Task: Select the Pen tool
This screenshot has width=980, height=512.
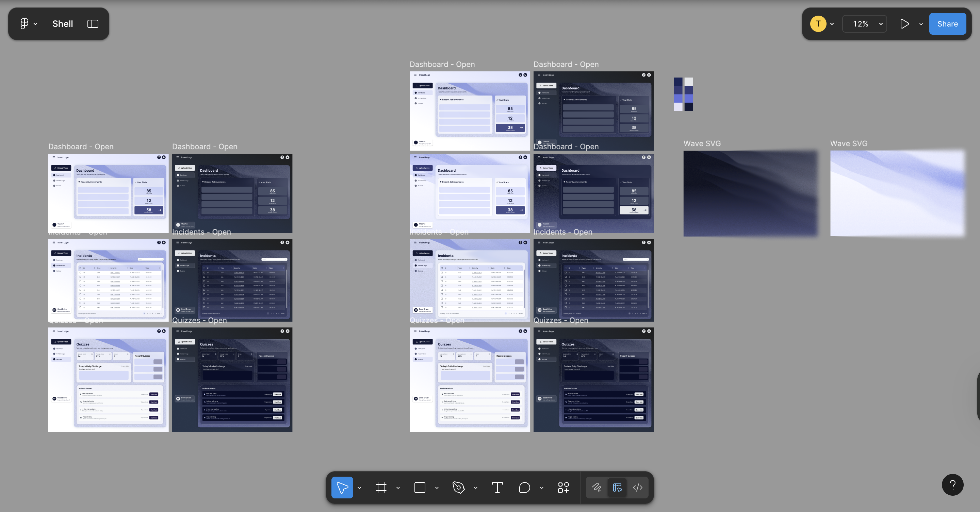Action: [x=458, y=487]
